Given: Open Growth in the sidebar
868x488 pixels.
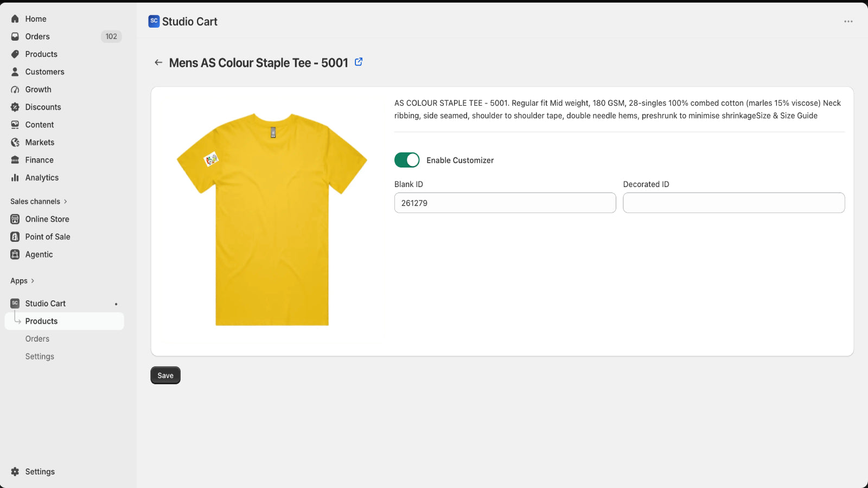Looking at the screenshot, I should [38, 89].
